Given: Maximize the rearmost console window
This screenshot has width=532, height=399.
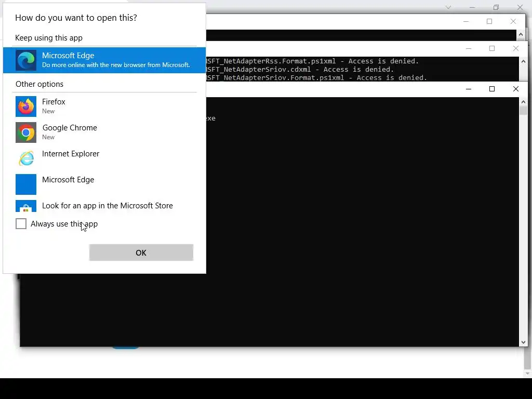Looking at the screenshot, I should [x=489, y=21].
